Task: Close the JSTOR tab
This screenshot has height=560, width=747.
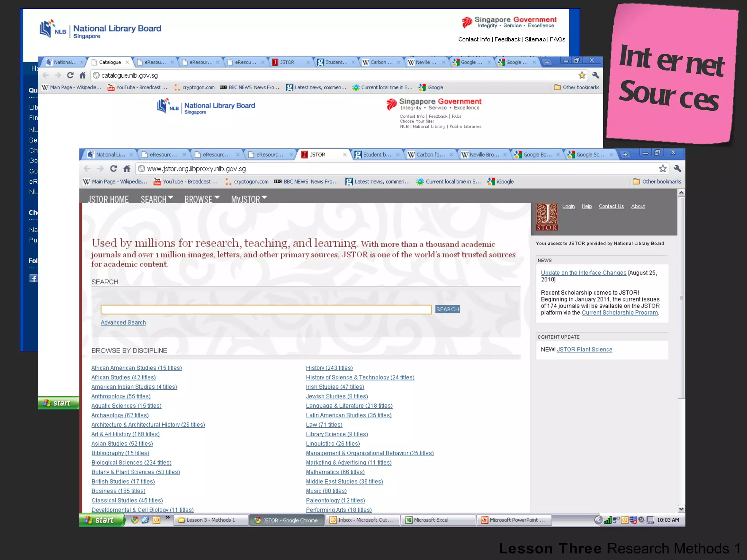Action: [x=345, y=155]
